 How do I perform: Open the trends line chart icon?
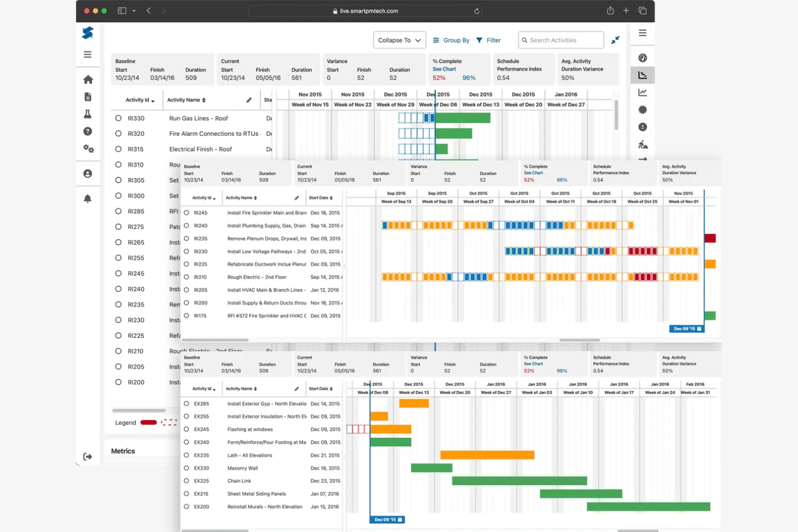click(642, 92)
